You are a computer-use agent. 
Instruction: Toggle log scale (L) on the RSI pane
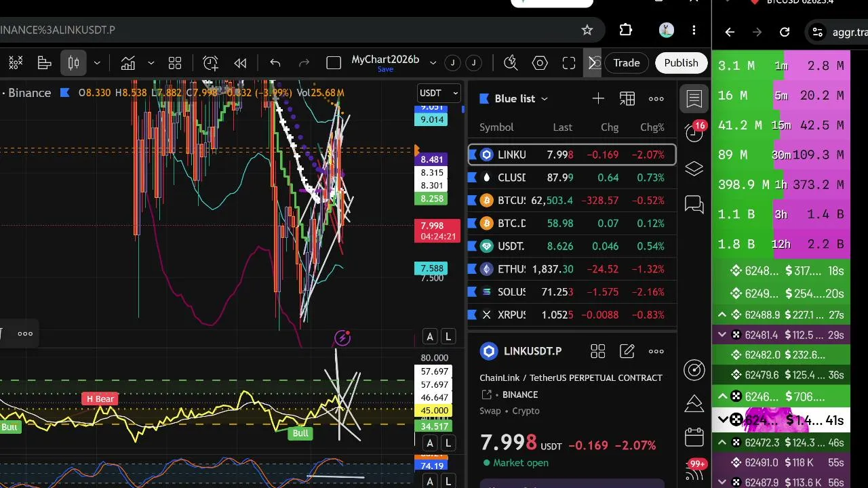[448, 443]
